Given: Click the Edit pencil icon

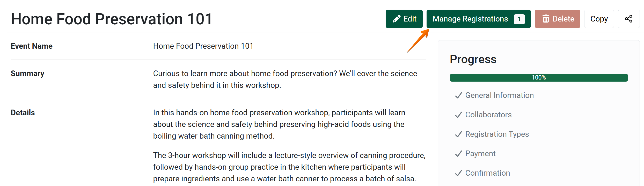Looking at the screenshot, I should point(397,19).
